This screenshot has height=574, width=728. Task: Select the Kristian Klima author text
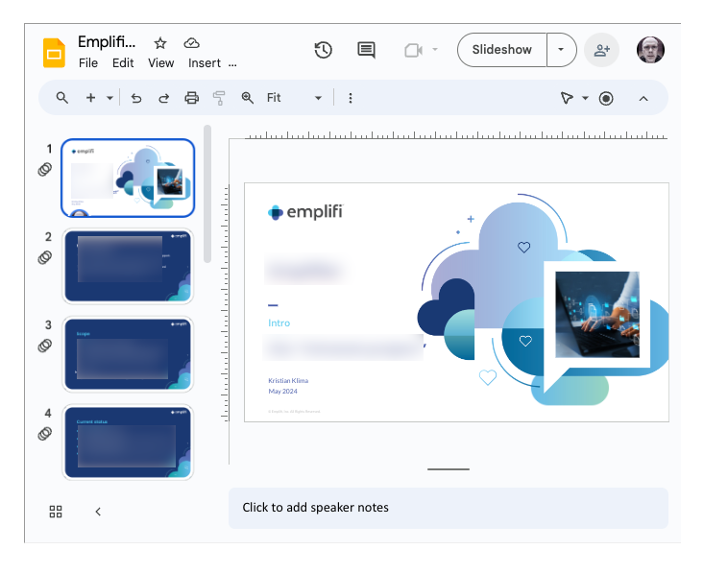coord(288,380)
